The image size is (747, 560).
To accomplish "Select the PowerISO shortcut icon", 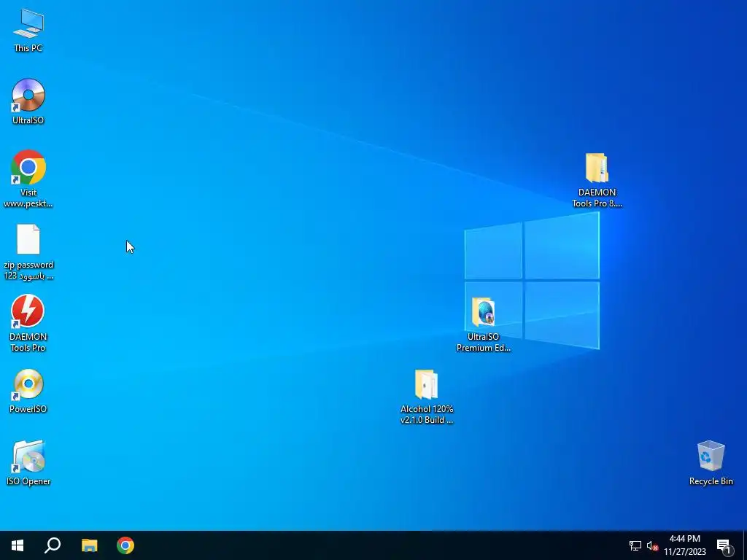I will 28,391.
